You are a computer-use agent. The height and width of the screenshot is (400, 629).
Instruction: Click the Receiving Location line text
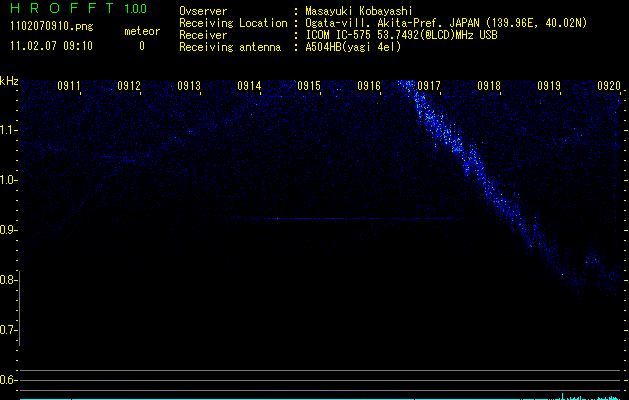click(383, 23)
